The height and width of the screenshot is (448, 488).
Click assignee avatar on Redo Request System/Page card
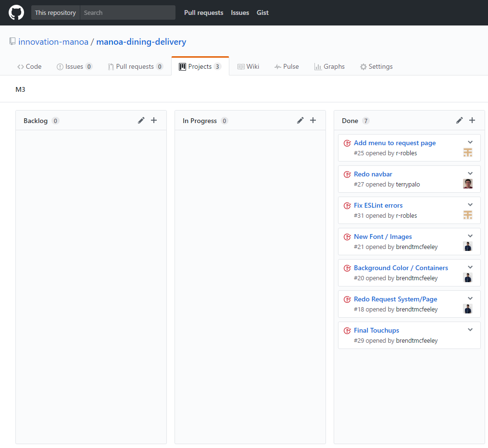[468, 309]
